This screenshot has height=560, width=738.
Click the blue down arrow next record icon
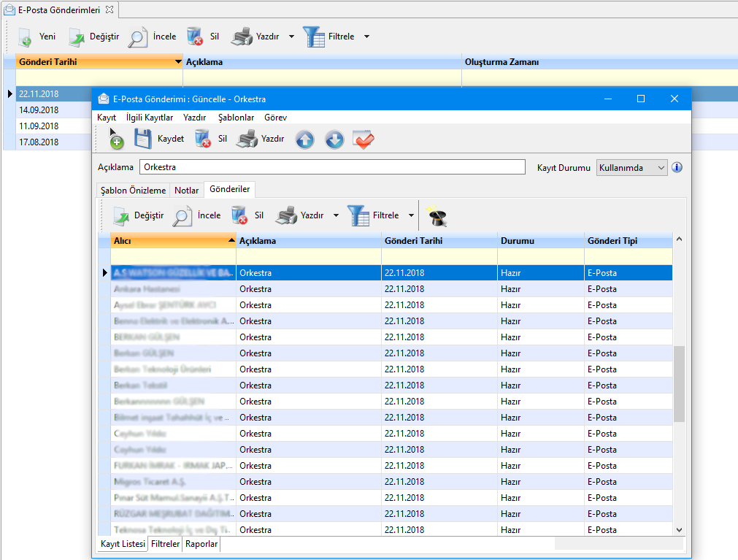(x=334, y=139)
